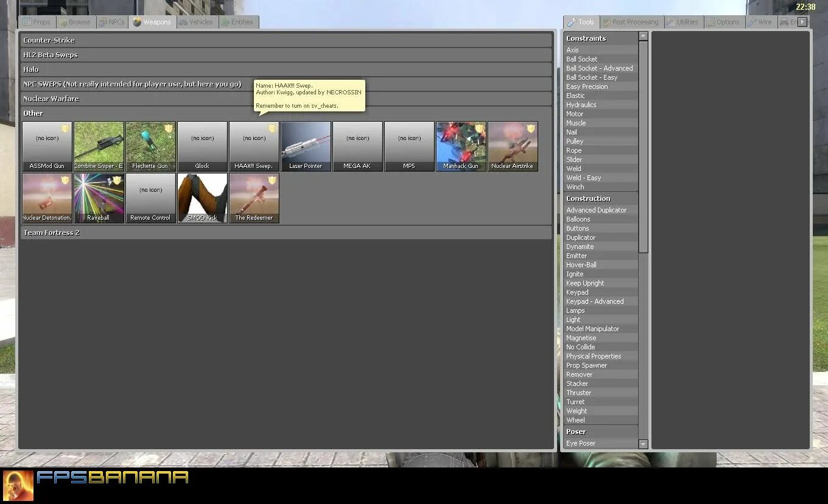The width and height of the screenshot is (828, 504).
Task: Select the Balloons tool
Action: point(601,219)
